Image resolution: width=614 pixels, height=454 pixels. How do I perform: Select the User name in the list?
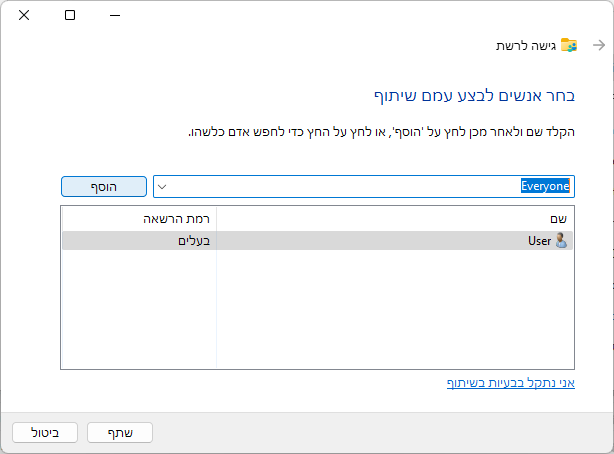point(539,241)
